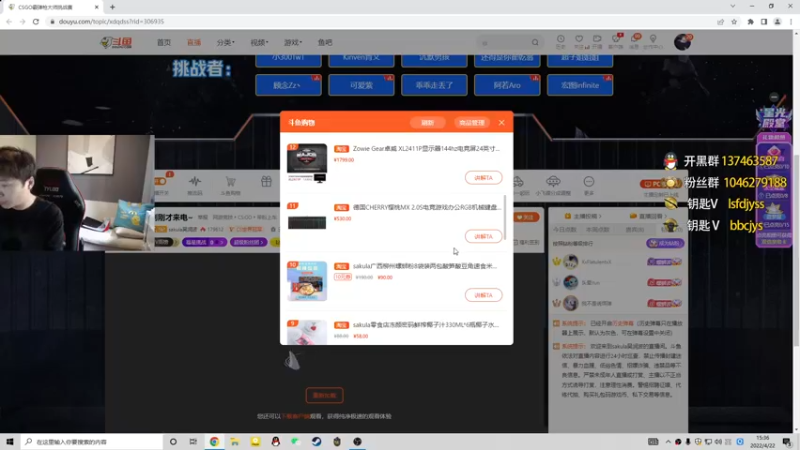
Task: Toggle the orange switch in the stream toolbar
Action: pyautogui.click(x=160, y=182)
